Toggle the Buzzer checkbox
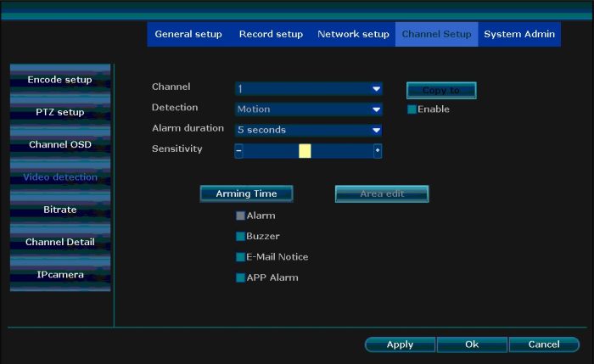 click(x=240, y=237)
